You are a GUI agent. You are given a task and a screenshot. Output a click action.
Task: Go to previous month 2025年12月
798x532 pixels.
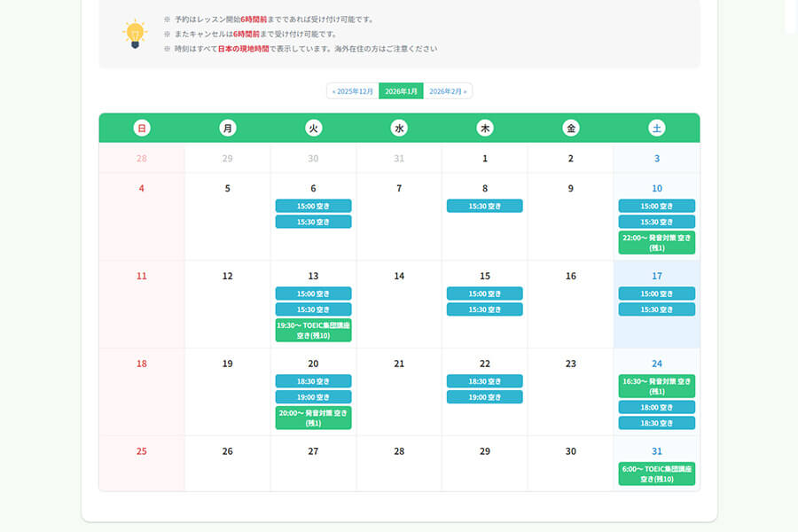[x=353, y=91]
